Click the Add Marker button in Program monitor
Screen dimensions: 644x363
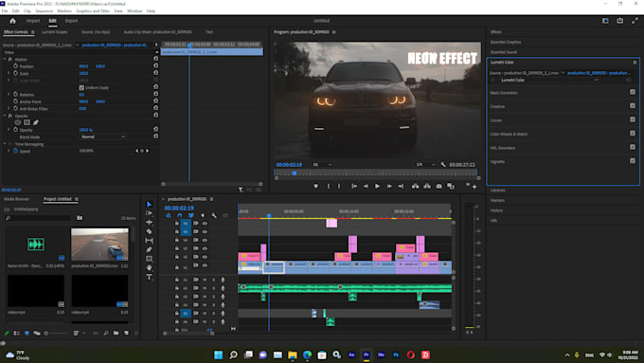(315, 186)
